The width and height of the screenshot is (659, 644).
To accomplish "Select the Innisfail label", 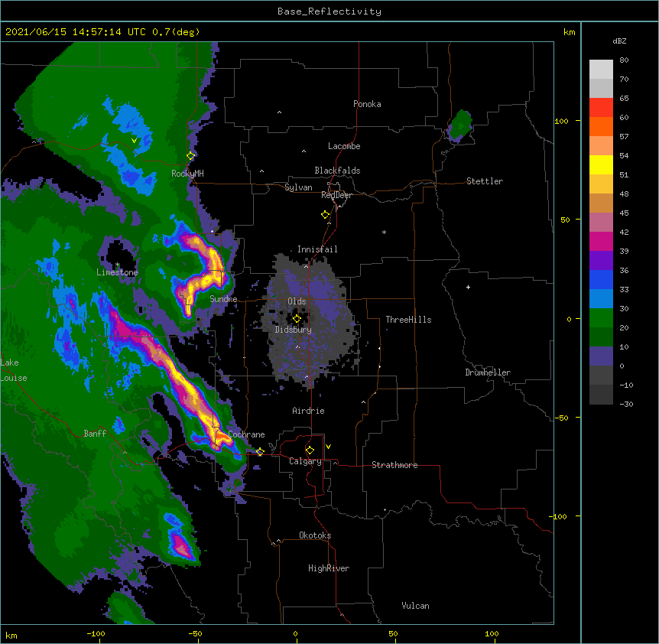I will [x=317, y=249].
